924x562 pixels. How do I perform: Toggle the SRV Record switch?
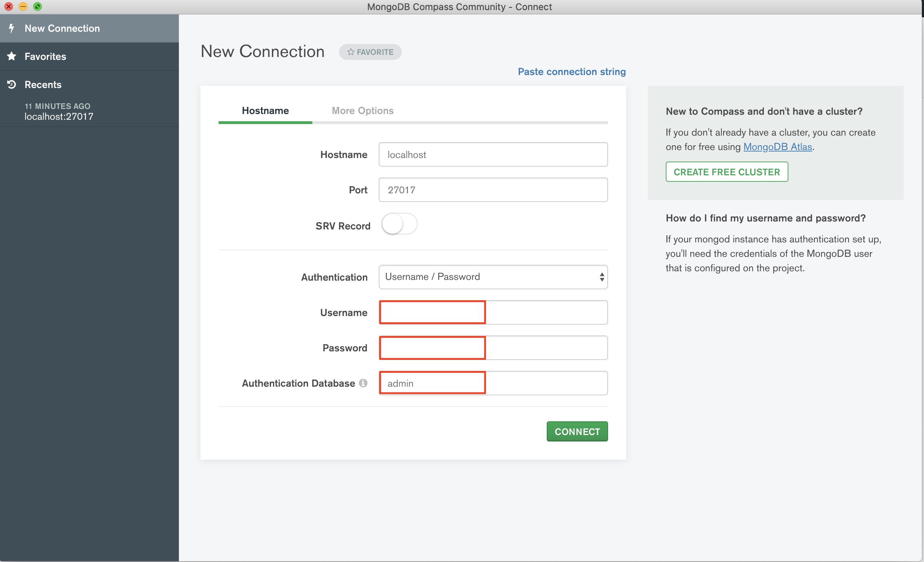click(399, 224)
